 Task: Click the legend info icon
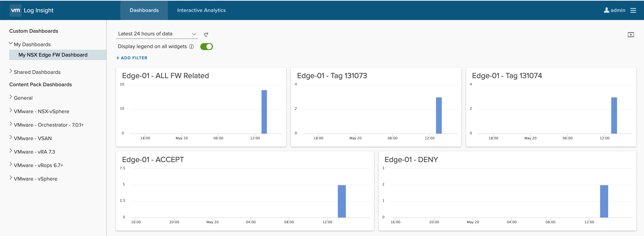click(191, 47)
